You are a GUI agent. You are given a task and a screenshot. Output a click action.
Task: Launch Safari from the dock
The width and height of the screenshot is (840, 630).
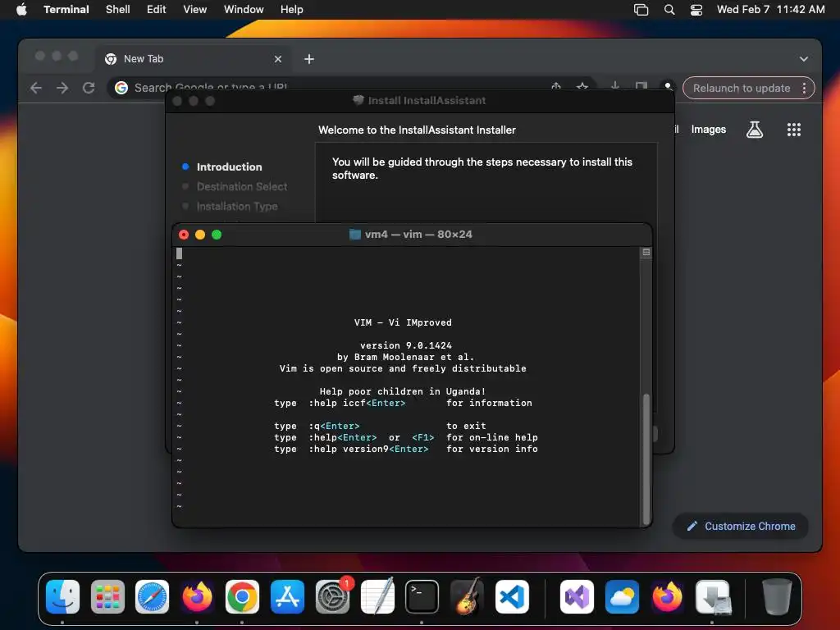[x=152, y=596]
